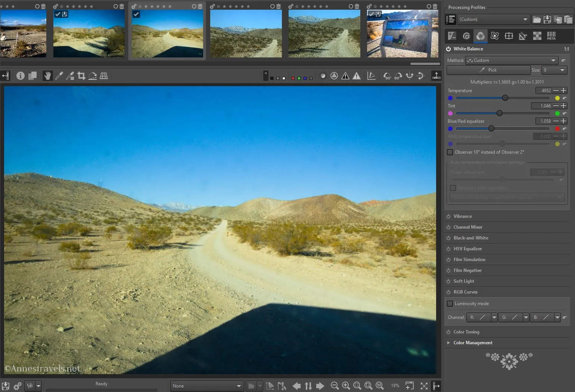Open the Exposure tab icon

coord(452,36)
